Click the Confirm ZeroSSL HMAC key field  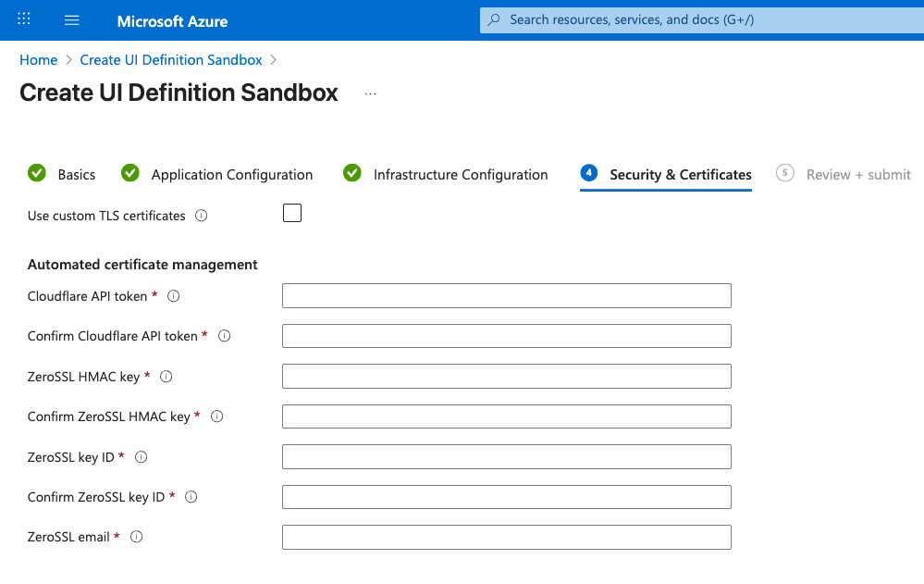point(507,416)
